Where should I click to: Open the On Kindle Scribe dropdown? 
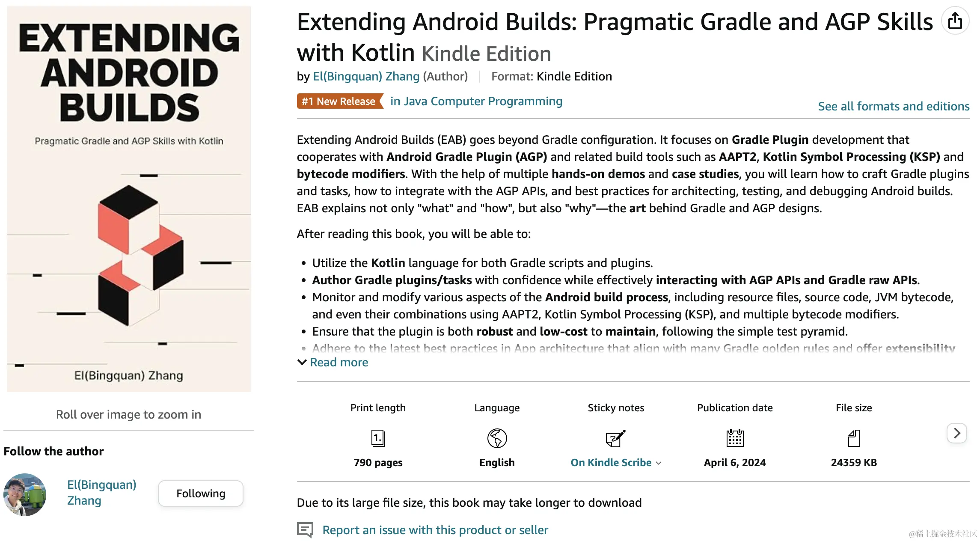tap(616, 463)
